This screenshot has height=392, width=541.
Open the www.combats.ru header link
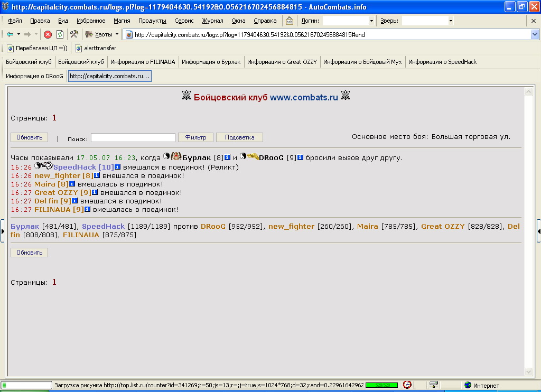(x=304, y=97)
